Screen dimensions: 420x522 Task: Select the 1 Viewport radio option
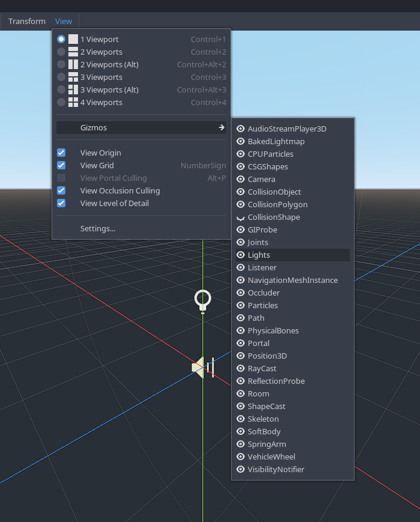[x=61, y=39]
